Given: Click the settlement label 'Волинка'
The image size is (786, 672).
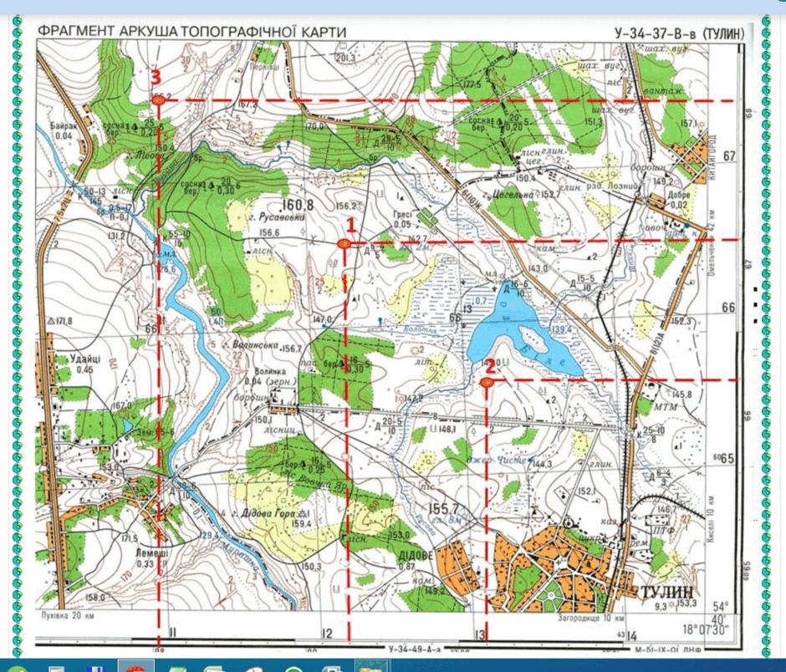Looking at the screenshot, I should click(x=270, y=372).
